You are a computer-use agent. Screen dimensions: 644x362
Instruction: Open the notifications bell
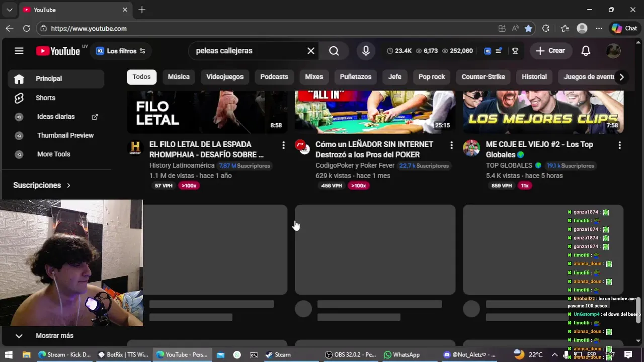[x=586, y=51]
